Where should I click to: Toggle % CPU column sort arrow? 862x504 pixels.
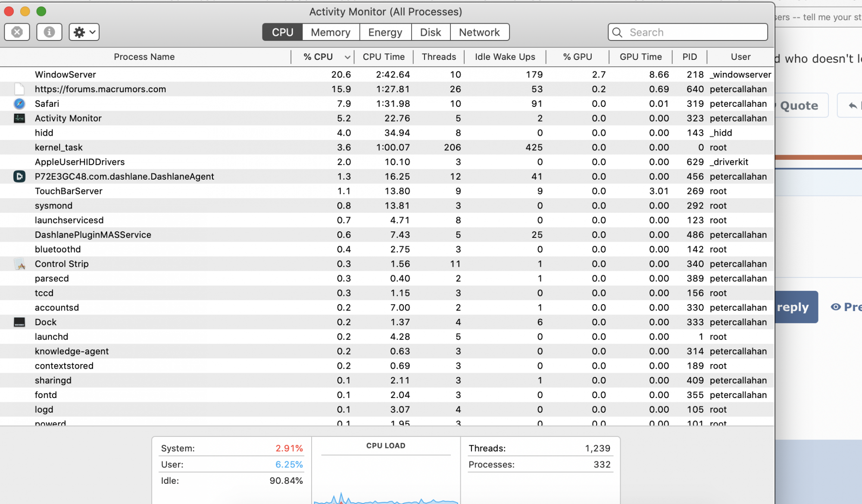coord(347,57)
